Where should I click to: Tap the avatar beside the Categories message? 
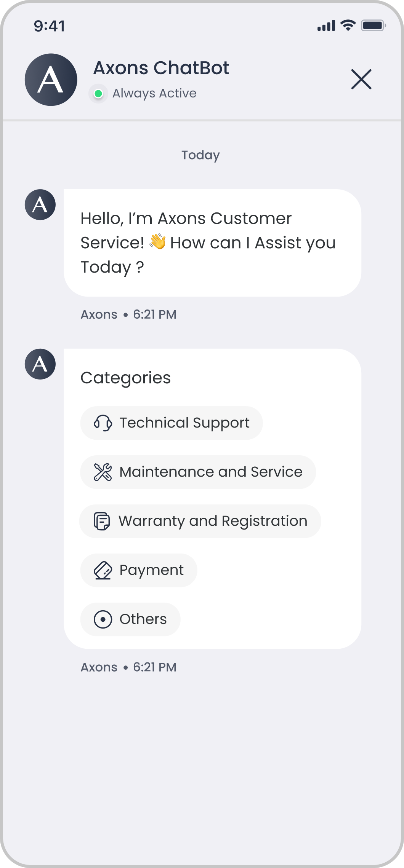pyautogui.click(x=40, y=364)
